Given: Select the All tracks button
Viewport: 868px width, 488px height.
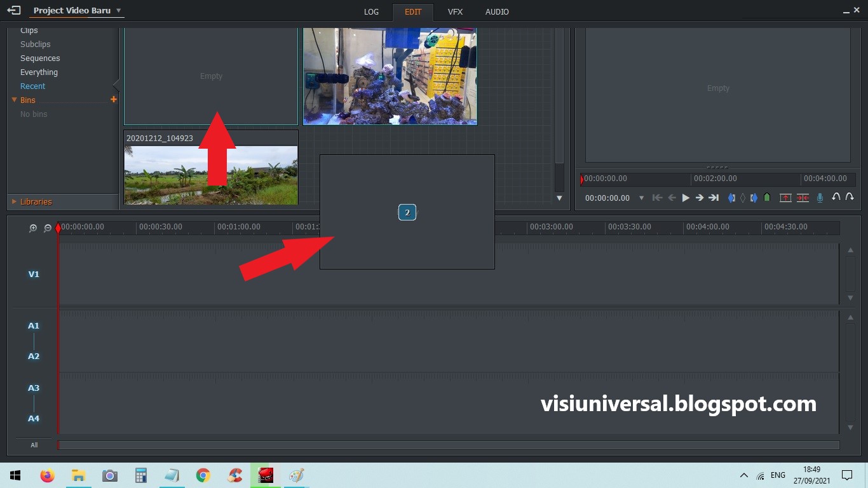Looking at the screenshot, I should pyautogui.click(x=32, y=445).
